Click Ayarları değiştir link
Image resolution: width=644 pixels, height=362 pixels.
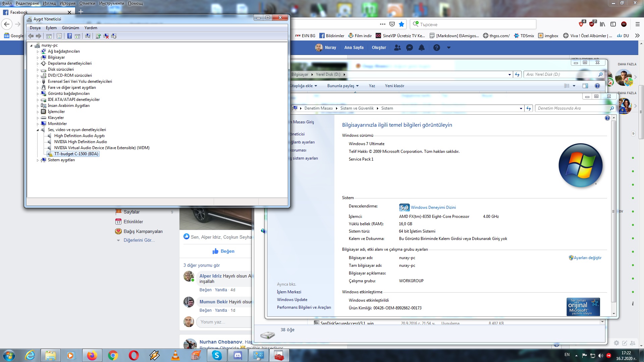587,258
